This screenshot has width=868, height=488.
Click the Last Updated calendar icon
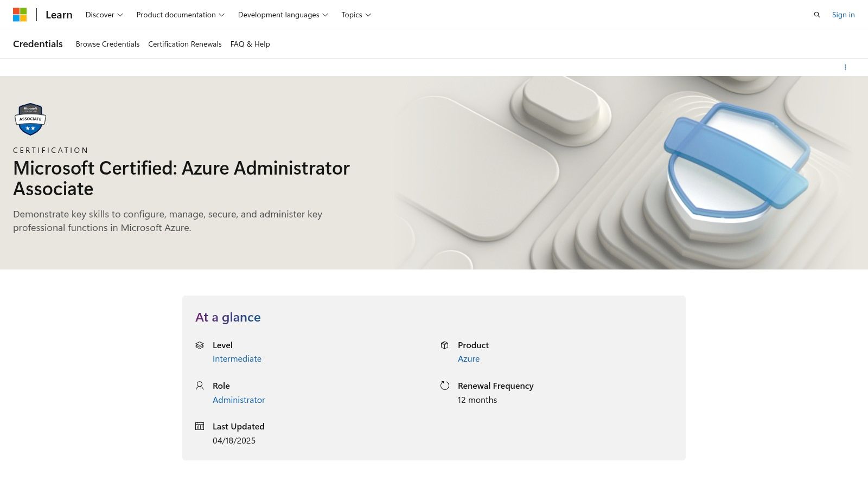(x=200, y=427)
